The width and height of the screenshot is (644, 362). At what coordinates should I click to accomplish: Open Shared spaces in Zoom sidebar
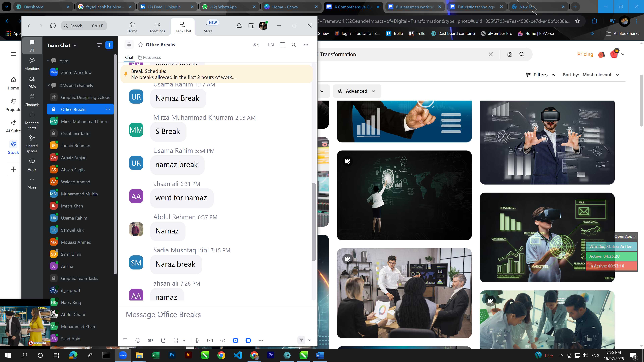pyautogui.click(x=32, y=144)
